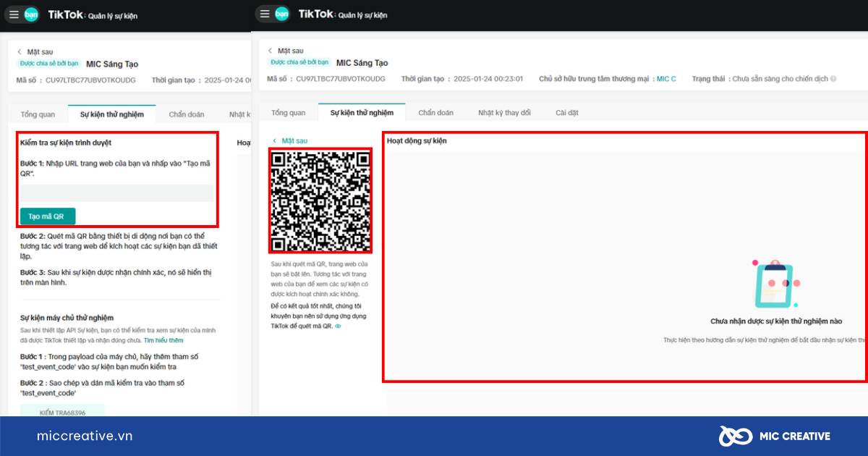Click the empty-state clipboard illustration
The height and width of the screenshot is (456, 868).
coord(775,284)
